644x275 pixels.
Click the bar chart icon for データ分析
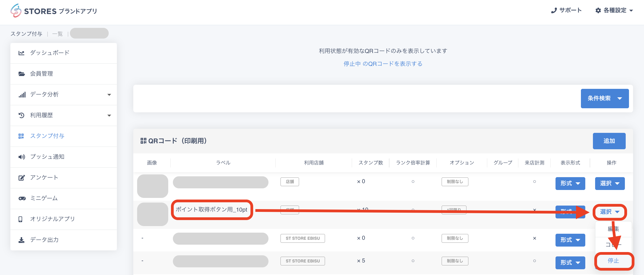(x=22, y=95)
